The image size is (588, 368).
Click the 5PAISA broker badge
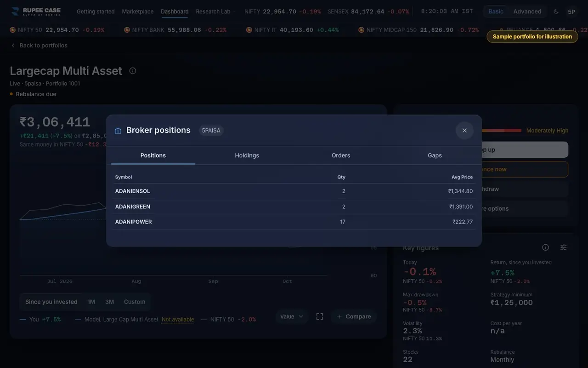point(211,131)
